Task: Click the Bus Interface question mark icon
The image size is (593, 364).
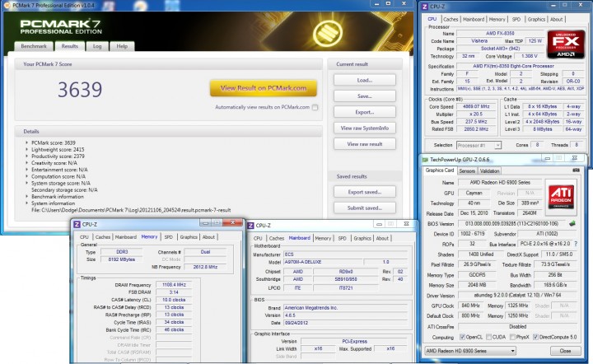Action: pos(576,245)
